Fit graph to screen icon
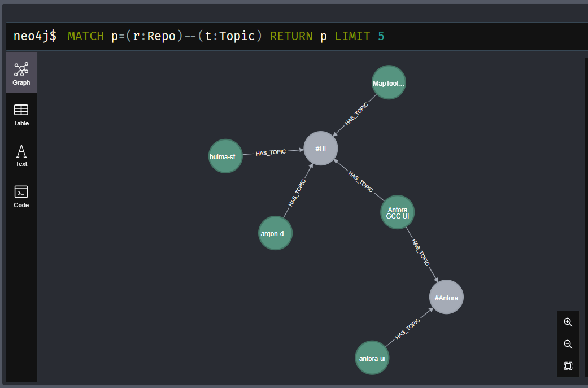Viewport: 588px width, 388px height. click(568, 366)
